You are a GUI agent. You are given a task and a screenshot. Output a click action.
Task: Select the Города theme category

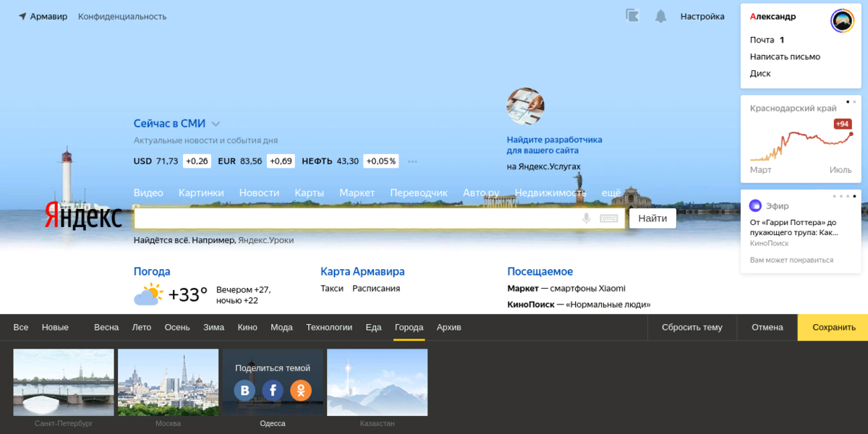pos(409,327)
